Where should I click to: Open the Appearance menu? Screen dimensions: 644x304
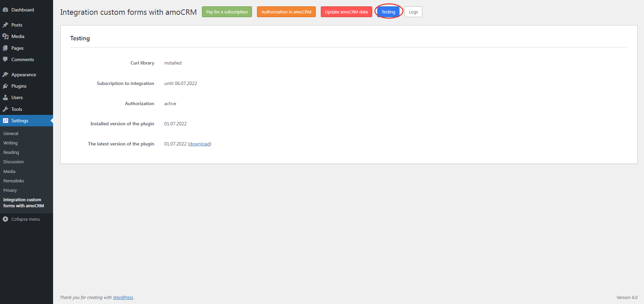[x=27, y=75]
